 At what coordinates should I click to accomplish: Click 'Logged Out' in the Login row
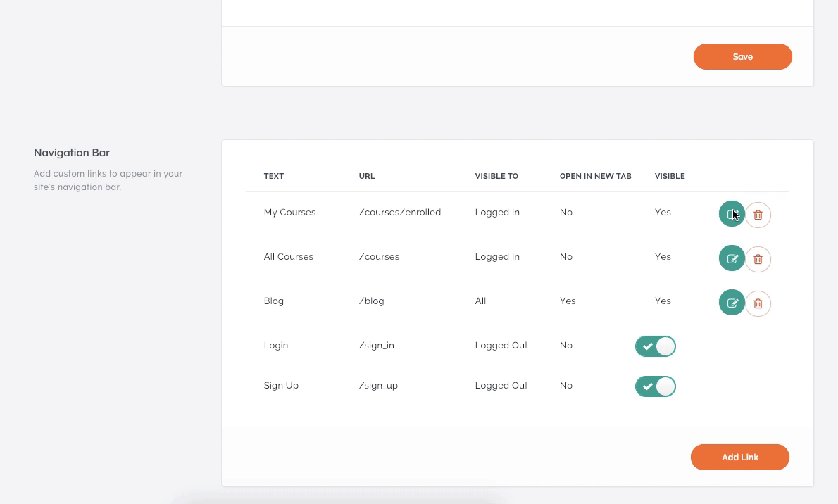(x=501, y=345)
